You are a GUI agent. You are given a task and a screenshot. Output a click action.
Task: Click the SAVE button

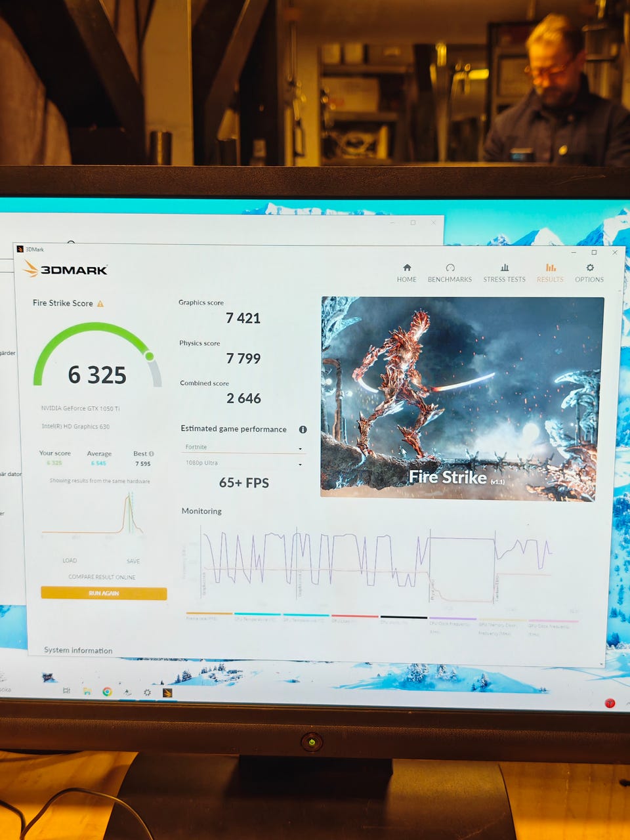[x=133, y=561]
